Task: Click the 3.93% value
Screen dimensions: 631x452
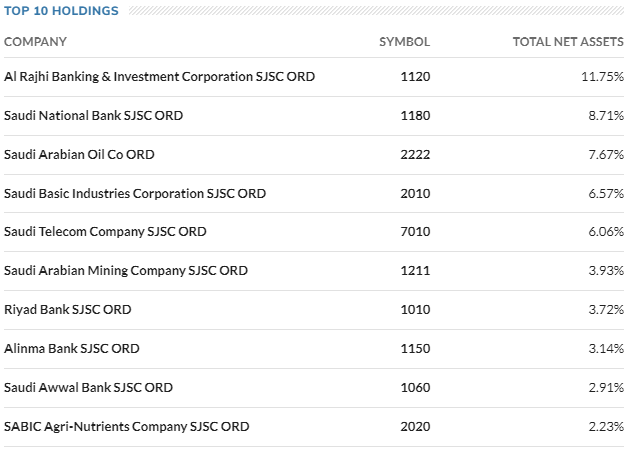Action: coord(606,270)
